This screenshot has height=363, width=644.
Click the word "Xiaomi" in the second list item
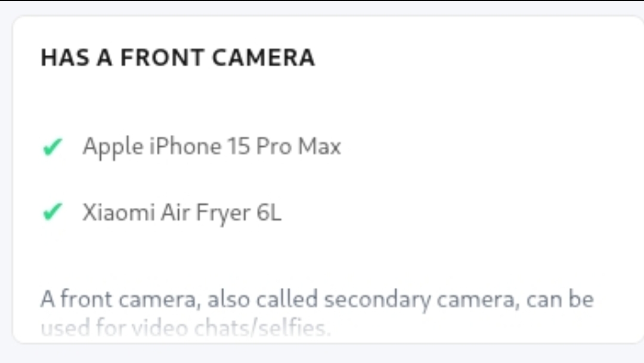click(118, 213)
